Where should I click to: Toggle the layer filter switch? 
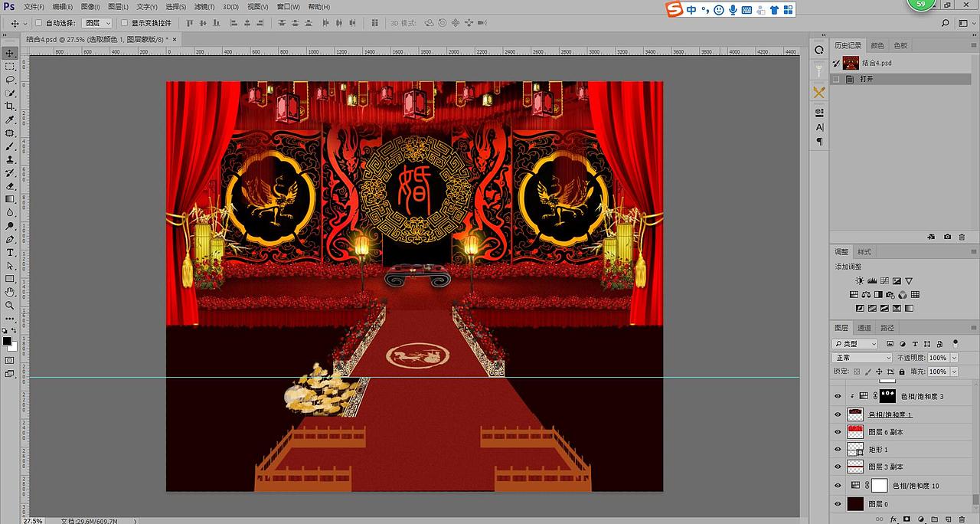(955, 343)
